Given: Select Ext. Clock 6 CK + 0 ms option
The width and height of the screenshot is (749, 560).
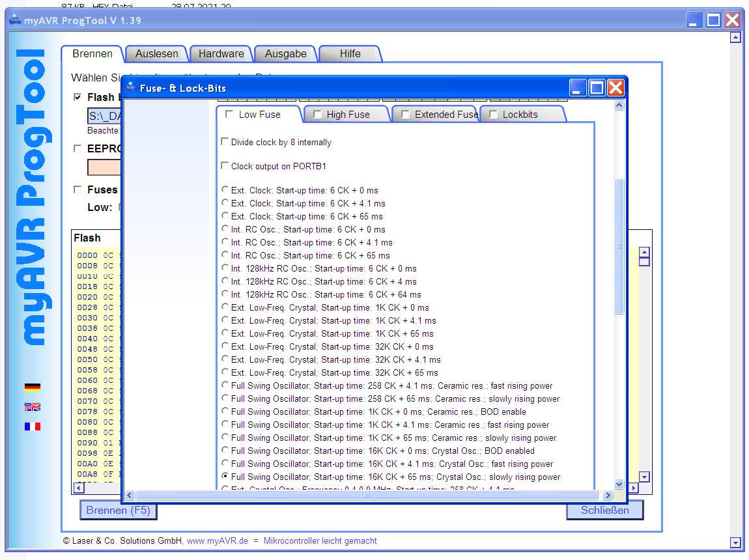Looking at the screenshot, I should click(225, 190).
